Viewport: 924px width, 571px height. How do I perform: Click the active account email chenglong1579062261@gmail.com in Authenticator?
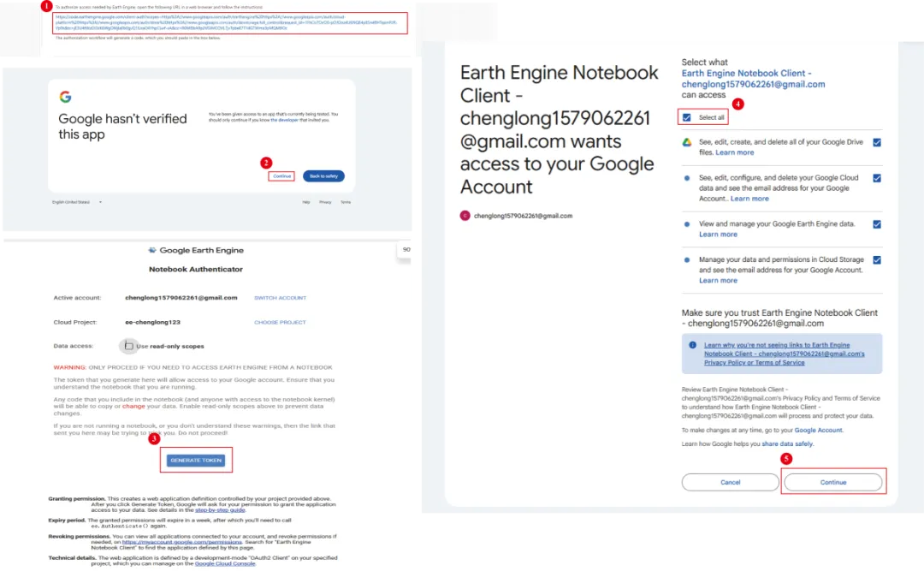coord(181,298)
